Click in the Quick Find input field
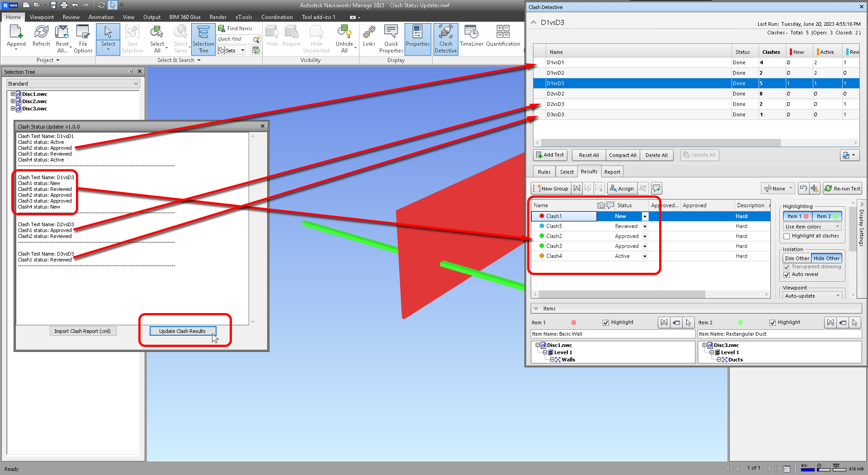The image size is (868, 475). (235, 39)
